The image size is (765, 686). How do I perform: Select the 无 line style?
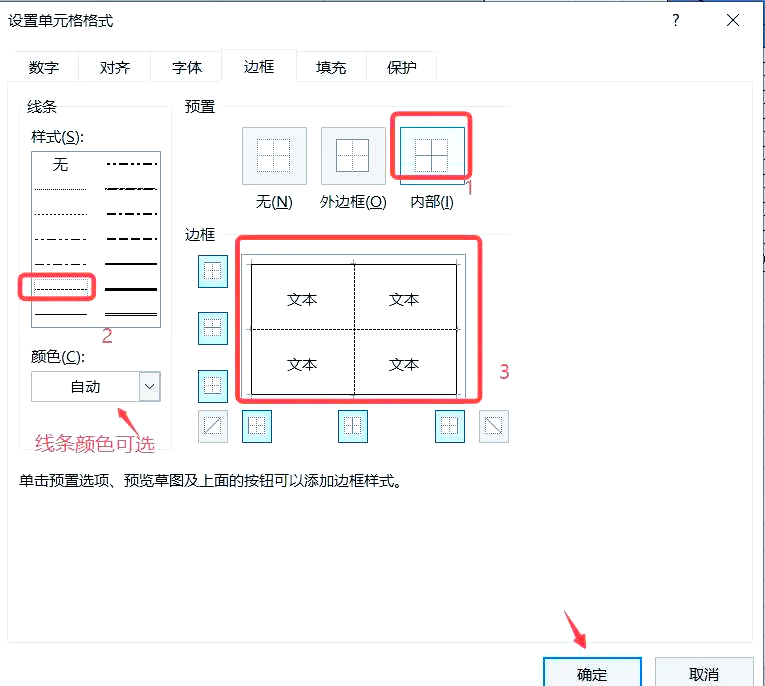coord(60,164)
